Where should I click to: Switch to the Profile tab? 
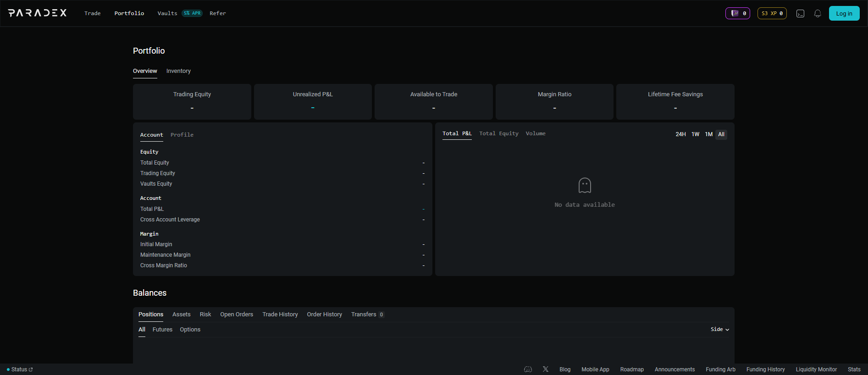tap(182, 135)
